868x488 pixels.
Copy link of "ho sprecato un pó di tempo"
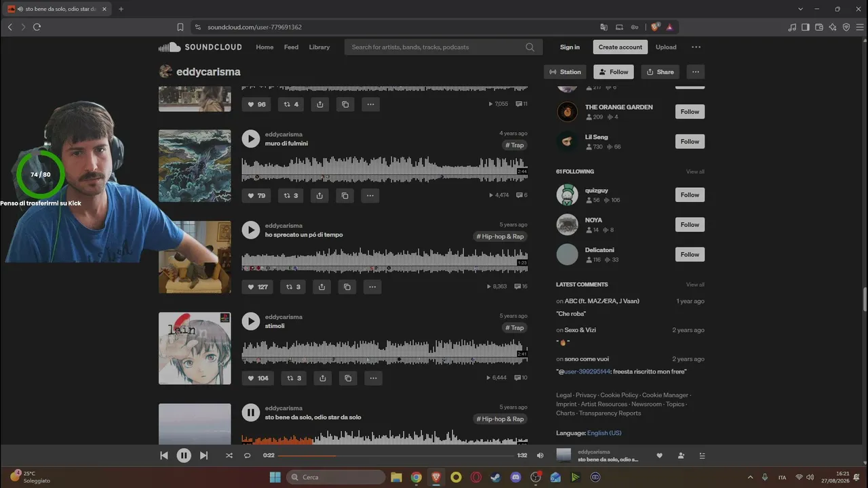click(x=347, y=287)
